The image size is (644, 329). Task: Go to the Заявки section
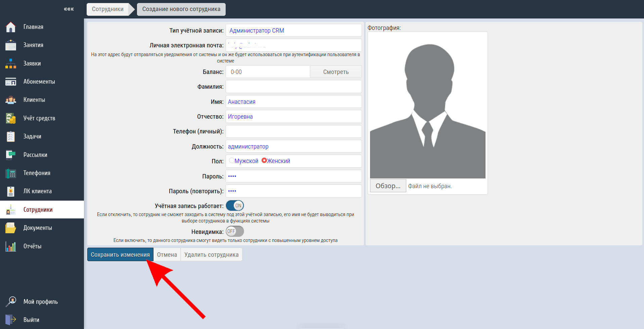[32, 64]
